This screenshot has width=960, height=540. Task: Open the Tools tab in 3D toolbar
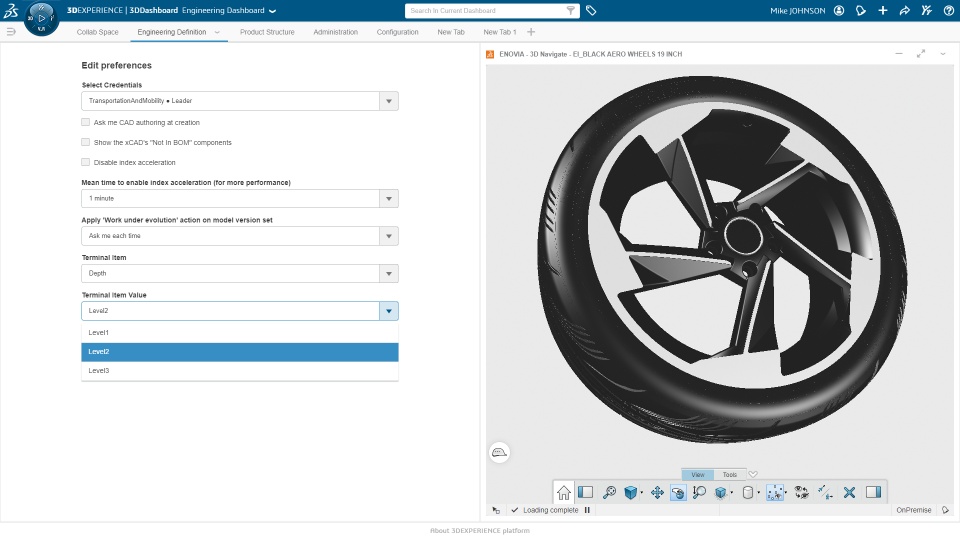[730, 475]
